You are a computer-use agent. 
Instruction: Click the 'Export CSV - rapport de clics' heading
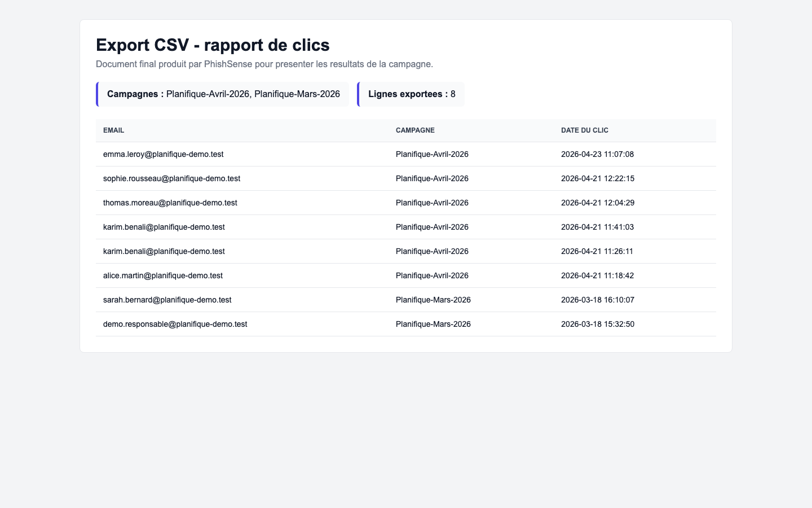[x=213, y=45]
